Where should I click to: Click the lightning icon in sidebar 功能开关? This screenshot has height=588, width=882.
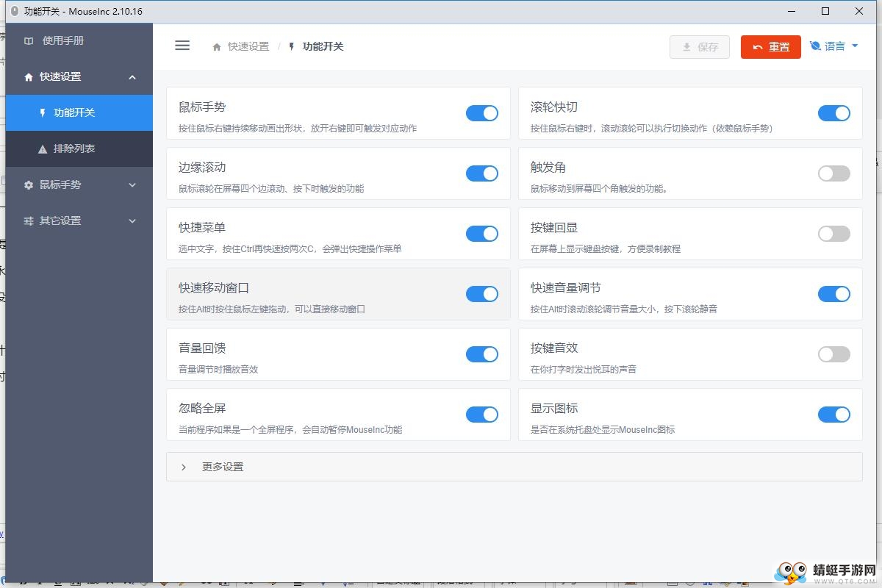(43, 113)
